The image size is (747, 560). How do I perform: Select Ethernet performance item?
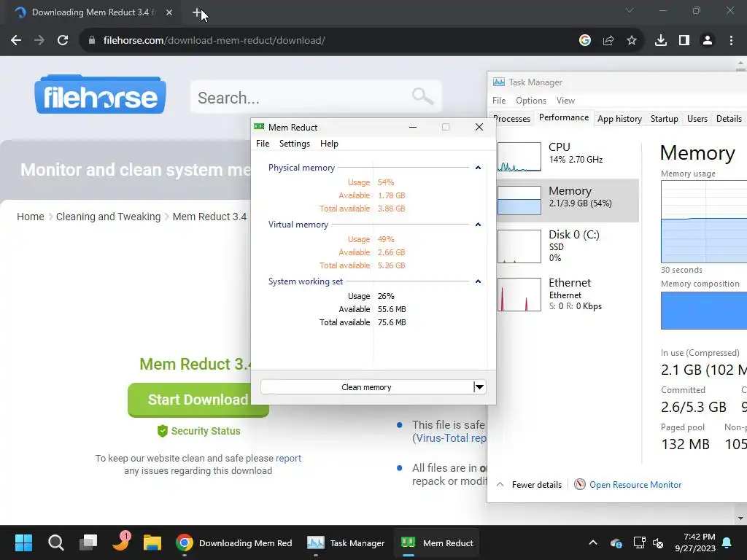pyautogui.click(x=567, y=294)
